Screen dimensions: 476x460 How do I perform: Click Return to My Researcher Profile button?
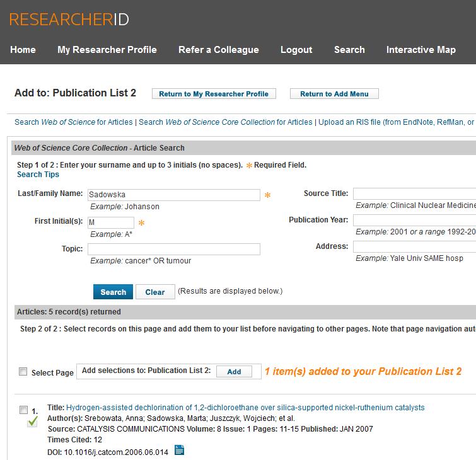214,94
